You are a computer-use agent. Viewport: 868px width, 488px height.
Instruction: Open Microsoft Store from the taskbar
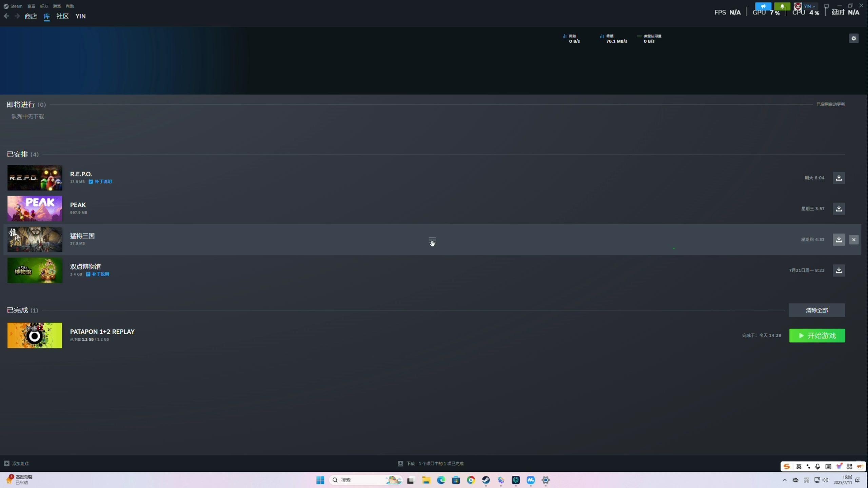(x=456, y=480)
